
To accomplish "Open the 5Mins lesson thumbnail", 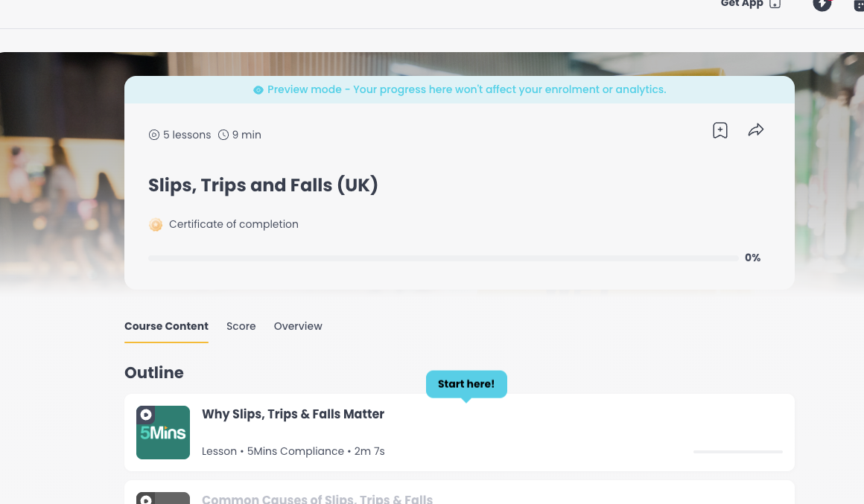I will coord(163,433).
